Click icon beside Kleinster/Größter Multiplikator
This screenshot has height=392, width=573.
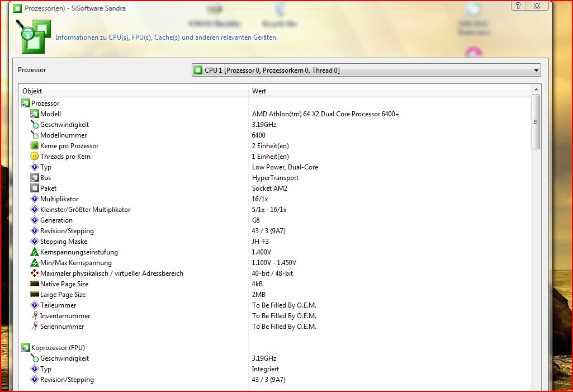click(34, 210)
